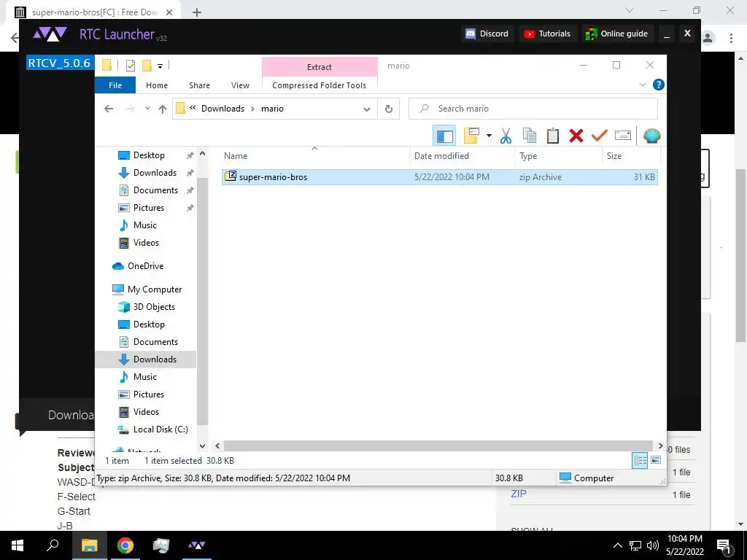747x560 pixels.
Task: Click the Classic Shell settings icon
Action: coord(651,136)
